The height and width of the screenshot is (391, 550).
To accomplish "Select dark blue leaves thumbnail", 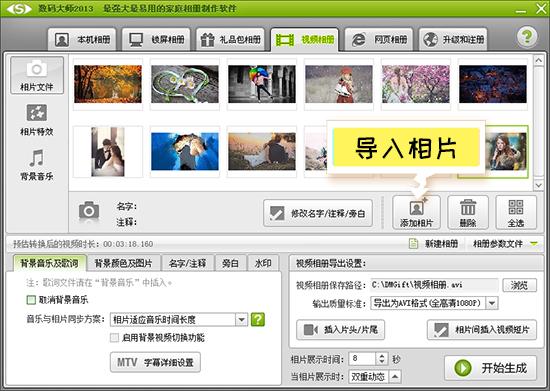I will pos(493,84).
